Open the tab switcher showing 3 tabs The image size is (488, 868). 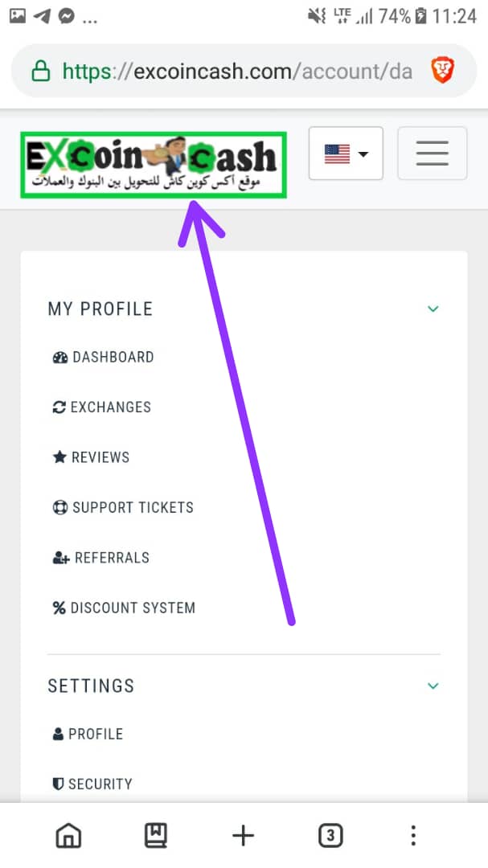[330, 835]
